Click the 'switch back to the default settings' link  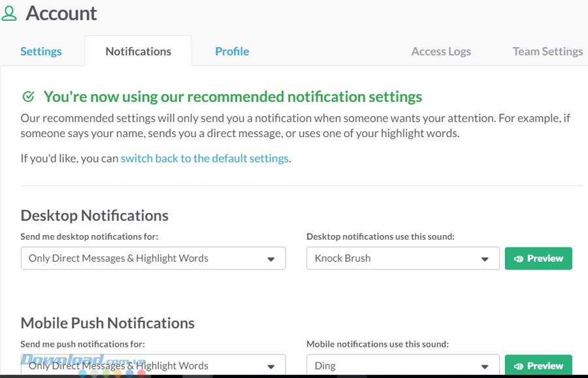pyautogui.click(x=204, y=158)
